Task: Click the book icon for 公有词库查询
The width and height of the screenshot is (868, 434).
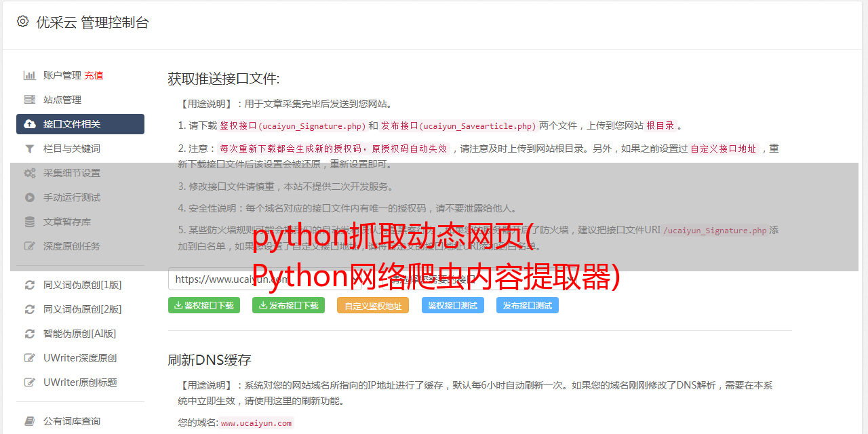Action: (x=30, y=421)
